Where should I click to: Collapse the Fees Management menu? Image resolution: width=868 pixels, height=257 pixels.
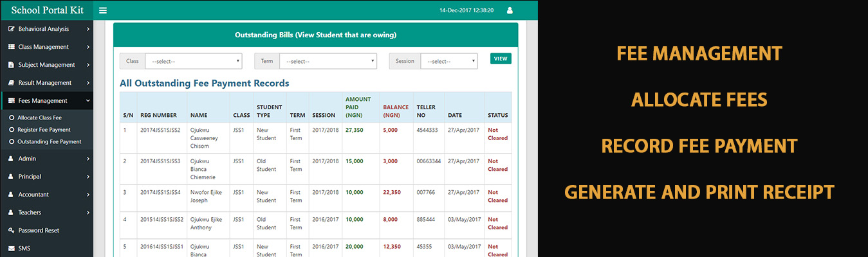pos(88,101)
